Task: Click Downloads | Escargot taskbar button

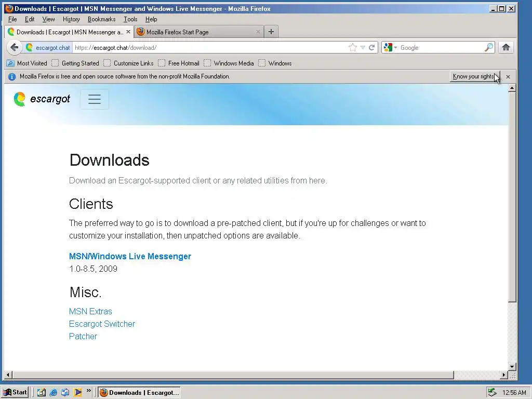Action: [x=139, y=393]
